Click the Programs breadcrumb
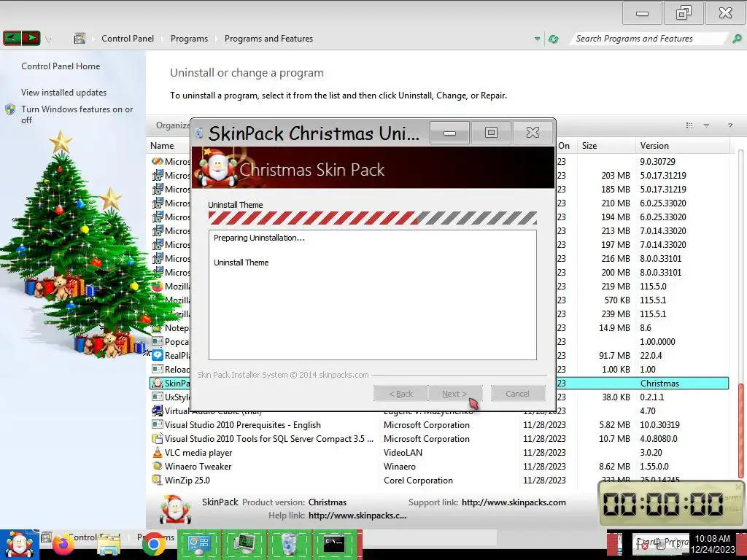Screen dimensions: 747x560 (x=189, y=39)
